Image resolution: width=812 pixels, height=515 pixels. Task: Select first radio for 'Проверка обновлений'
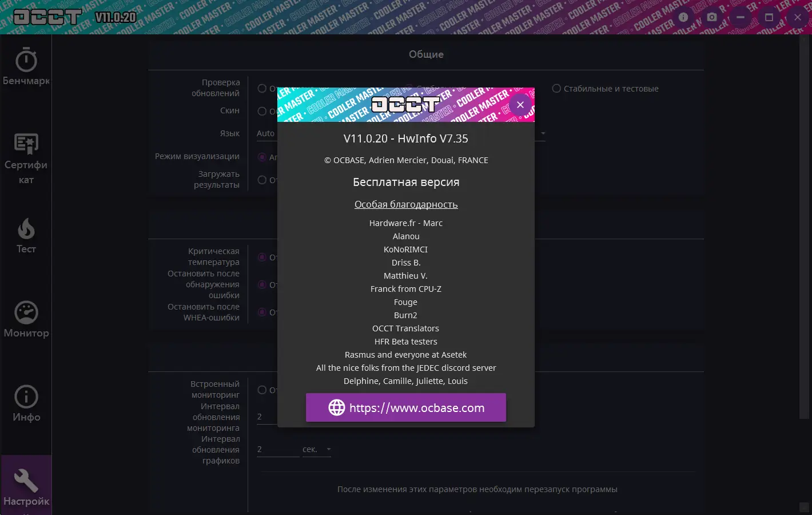click(x=262, y=89)
